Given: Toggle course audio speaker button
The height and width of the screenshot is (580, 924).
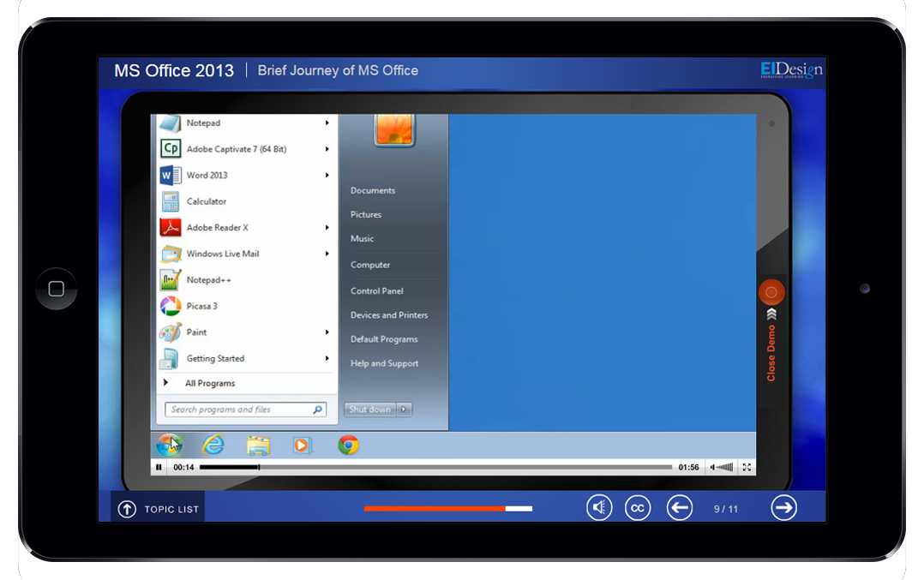Looking at the screenshot, I should [599, 507].
